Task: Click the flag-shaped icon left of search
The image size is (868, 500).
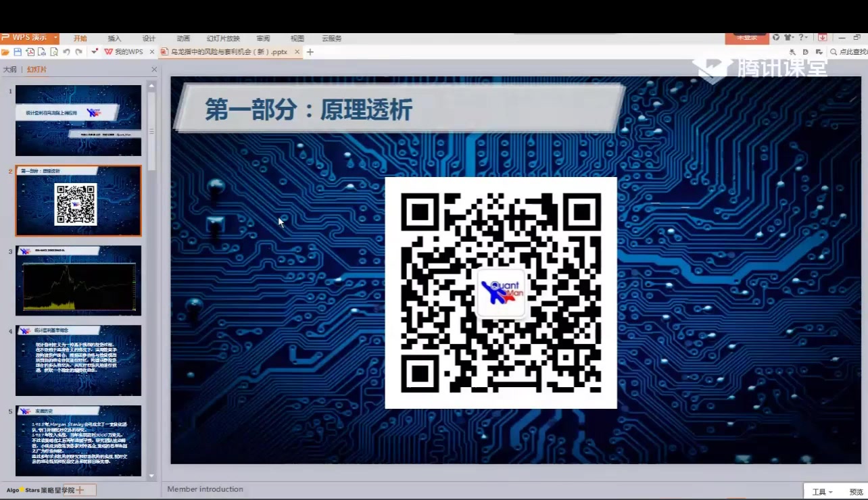Action: (819, 52)
